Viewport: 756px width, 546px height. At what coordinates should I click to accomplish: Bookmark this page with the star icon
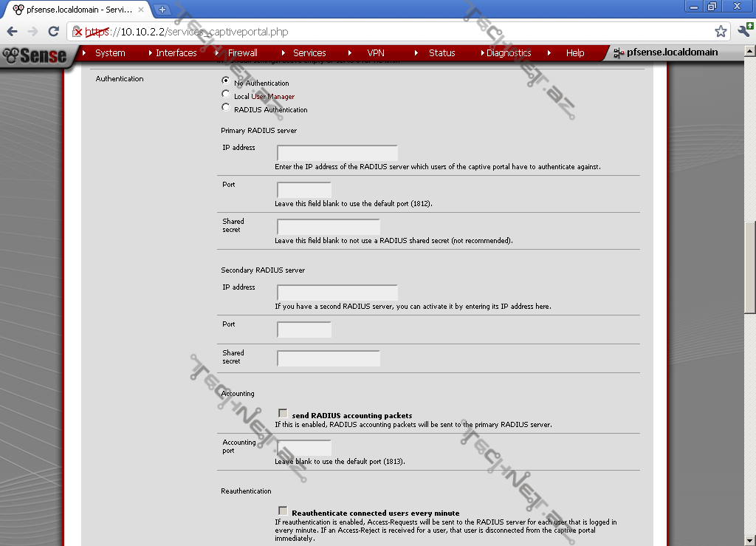point(721,32)
